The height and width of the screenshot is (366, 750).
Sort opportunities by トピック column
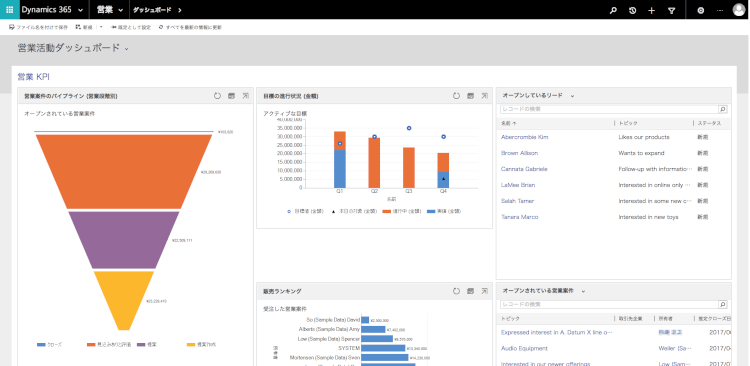tap(510, 318)
